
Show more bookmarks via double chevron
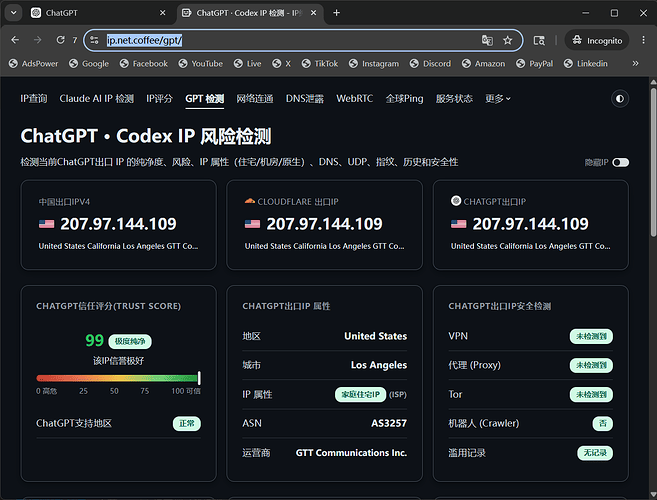coord(636,64)
